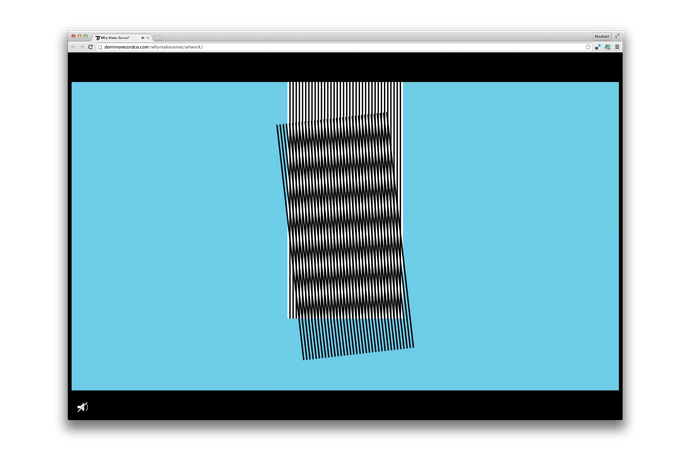This screenshot has width=687, height=460.
Task: Click the browser back arrow
Action: (73, 47)
